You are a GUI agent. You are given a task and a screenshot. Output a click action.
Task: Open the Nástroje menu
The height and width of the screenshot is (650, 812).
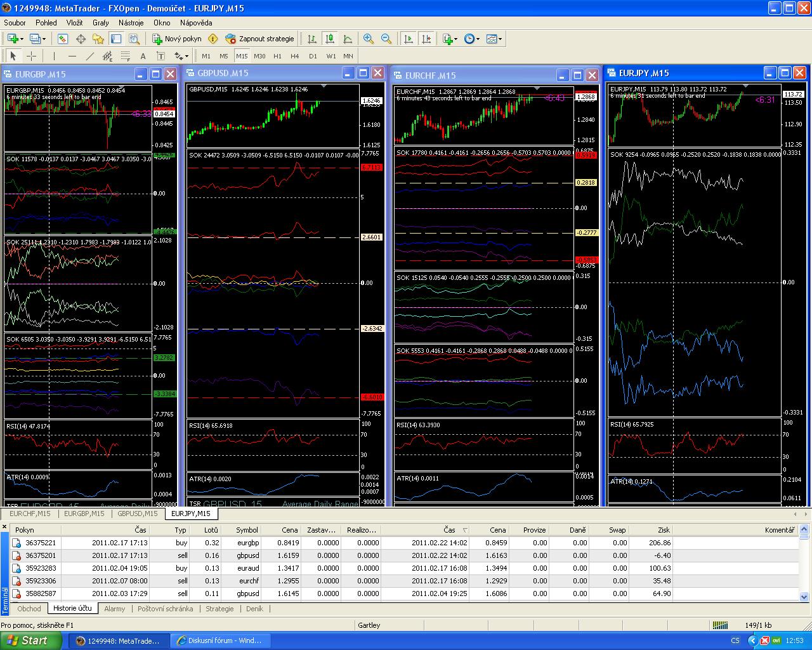(x=131, y=23)
